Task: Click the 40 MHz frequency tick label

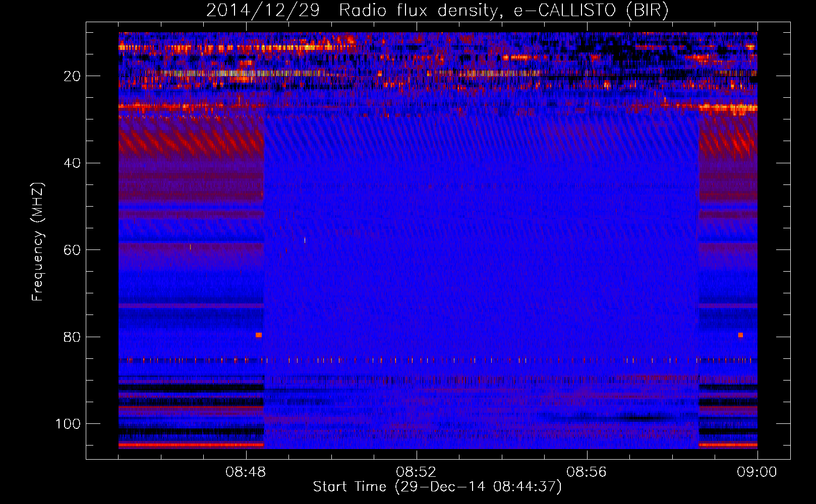Action: click(72, 163)
